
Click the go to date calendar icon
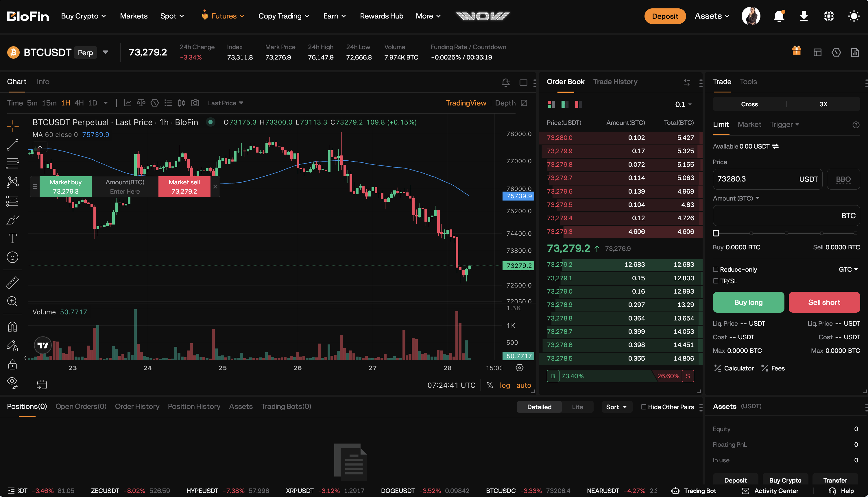coord(42,384)
